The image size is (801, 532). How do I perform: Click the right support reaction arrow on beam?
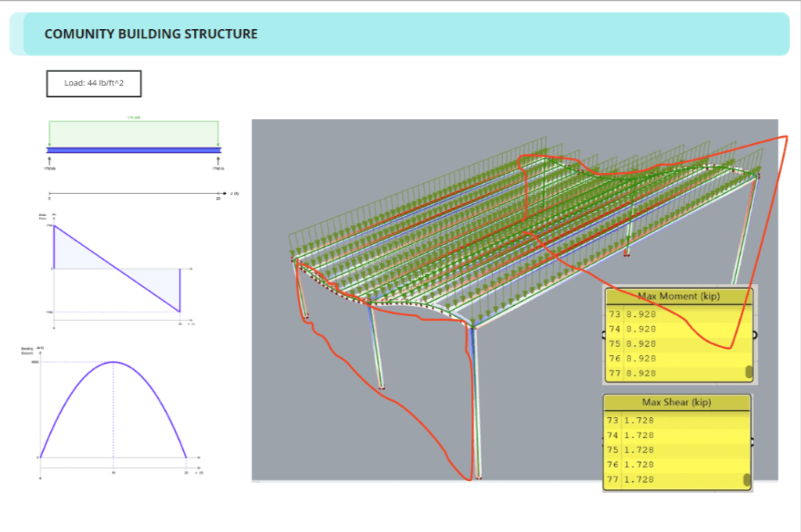[217, 160]
